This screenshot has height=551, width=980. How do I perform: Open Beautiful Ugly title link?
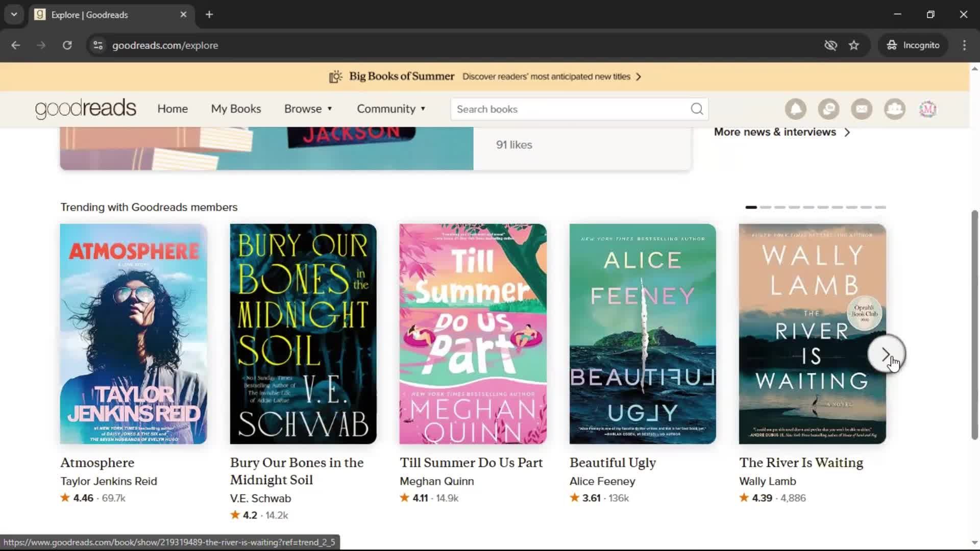612,463
